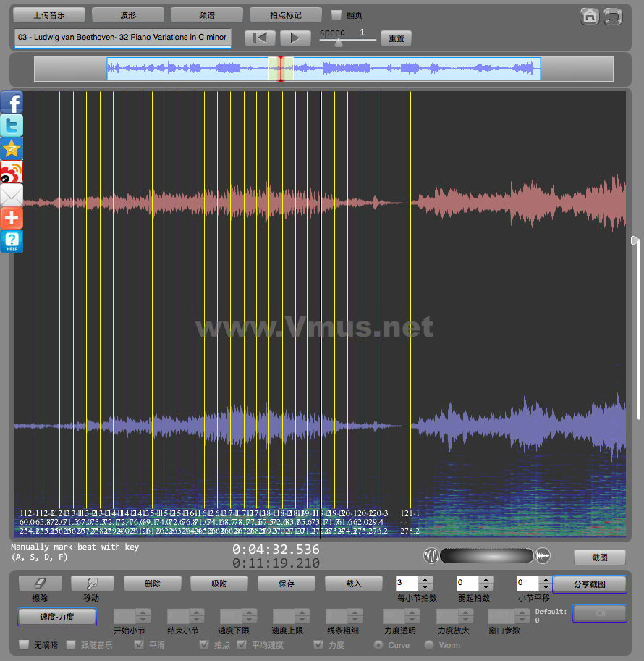The width and height of the screenshot is (644, 661).
Task: Open more sharing options plus icon
Action: [12, 217]
